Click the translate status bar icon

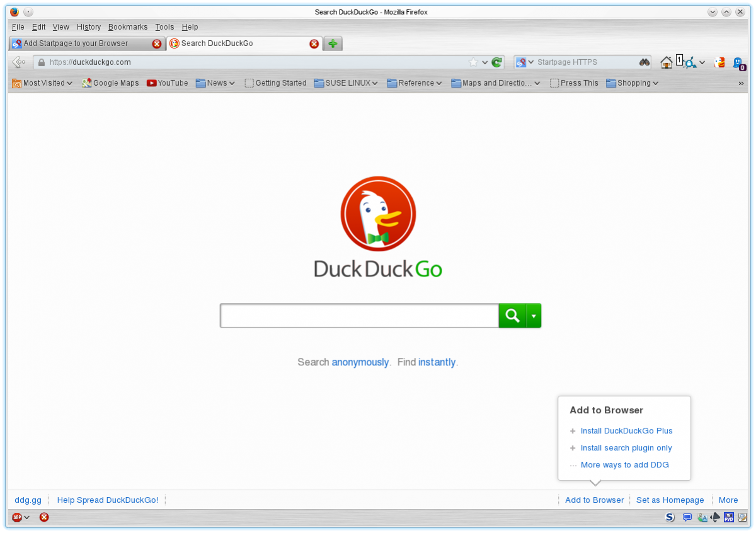click(702, 517)
